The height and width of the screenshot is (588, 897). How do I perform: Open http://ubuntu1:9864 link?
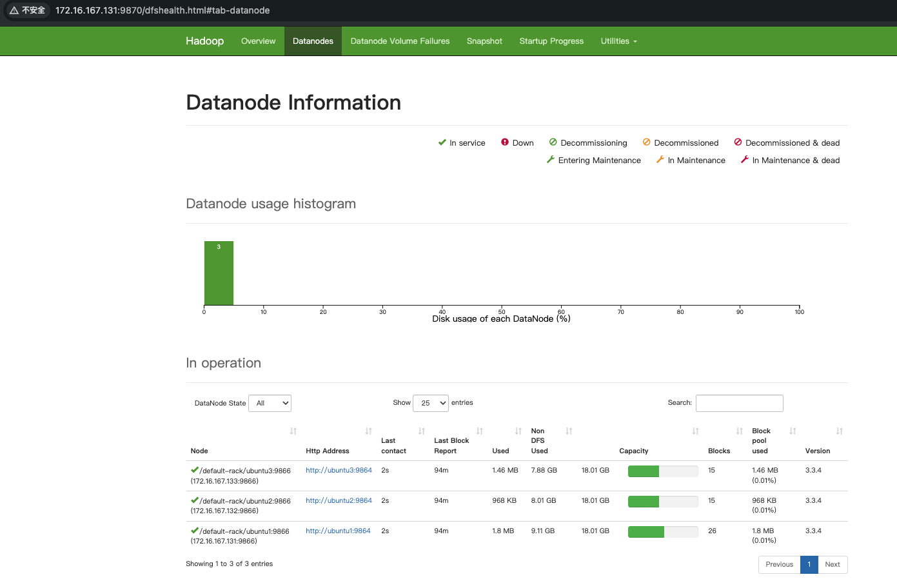[x=338, y=531]
